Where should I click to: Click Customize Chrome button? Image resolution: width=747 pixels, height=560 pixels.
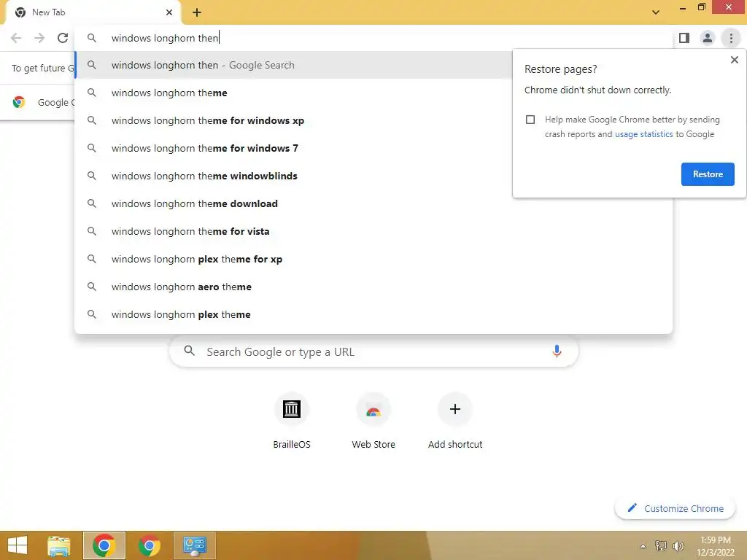675,508
